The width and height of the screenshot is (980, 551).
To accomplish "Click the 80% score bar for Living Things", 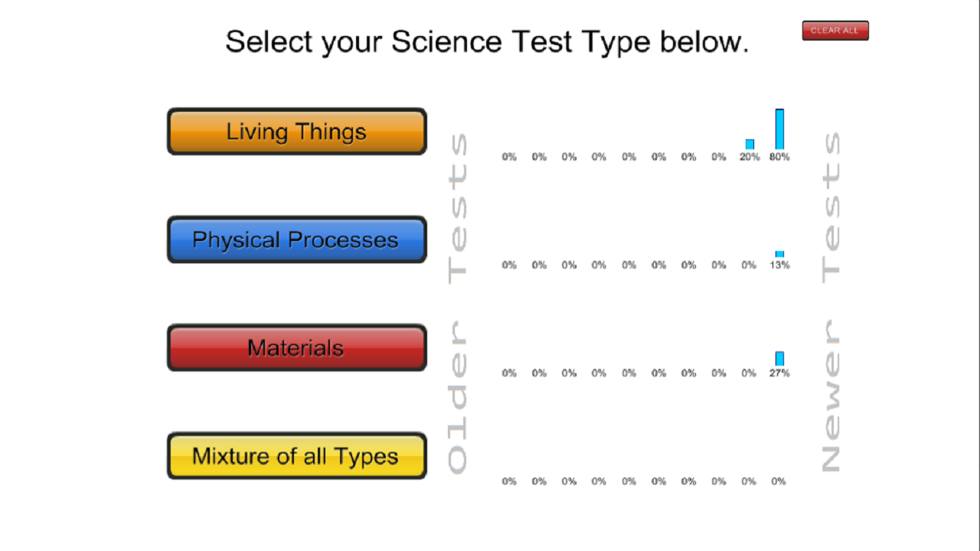I will (779, 129).
